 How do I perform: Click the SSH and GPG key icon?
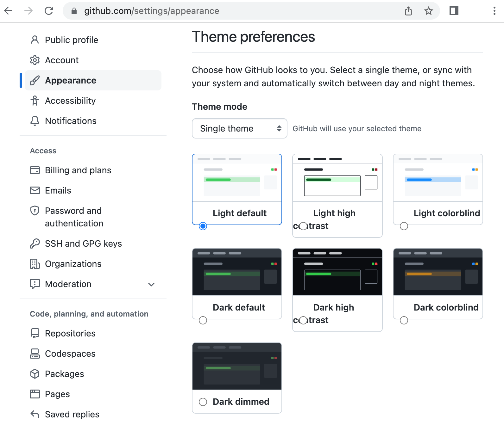[x=35, y=243]
